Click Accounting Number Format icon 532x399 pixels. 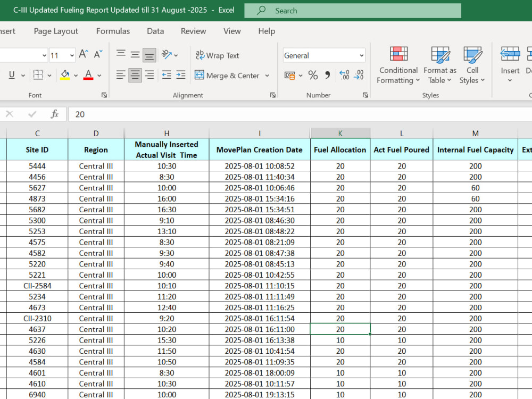tap(289, 76)
